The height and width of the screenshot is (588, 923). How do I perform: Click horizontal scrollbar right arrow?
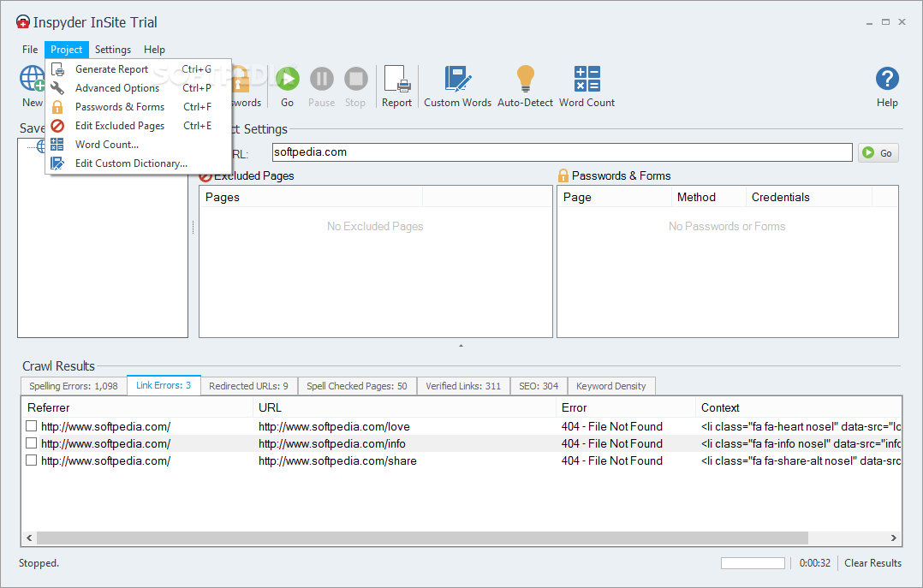point(894,538)
